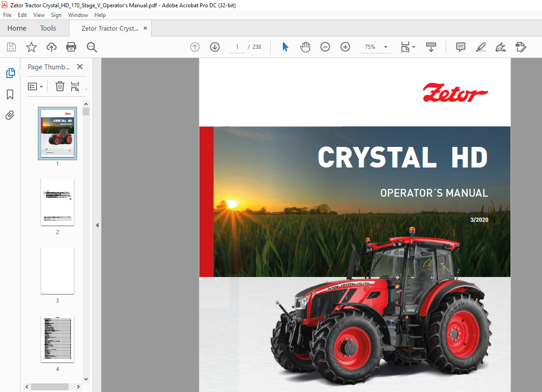This screenshot has width=542, height=392.
Task: Click the Zetor logo on page
Action: point(455,93)
